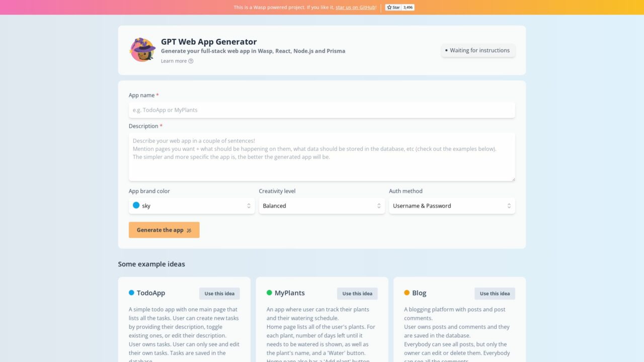Image resolution: width=644 pixels, height=362 pixels.
Task: Use the TodoApp example idea
Action: coord(219,293)
